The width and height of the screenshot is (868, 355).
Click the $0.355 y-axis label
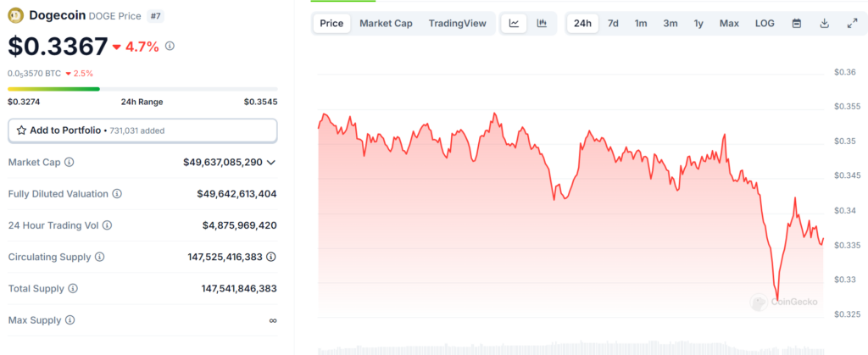tap(846, 106)
